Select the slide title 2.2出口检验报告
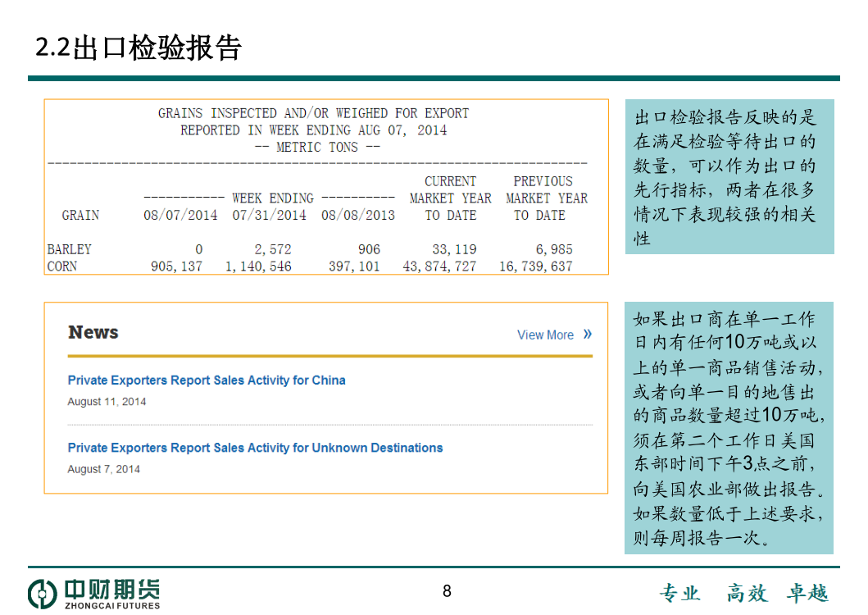The height and width of the screenshot is (615, 868). pyautogui.click(x=139, y=47)
